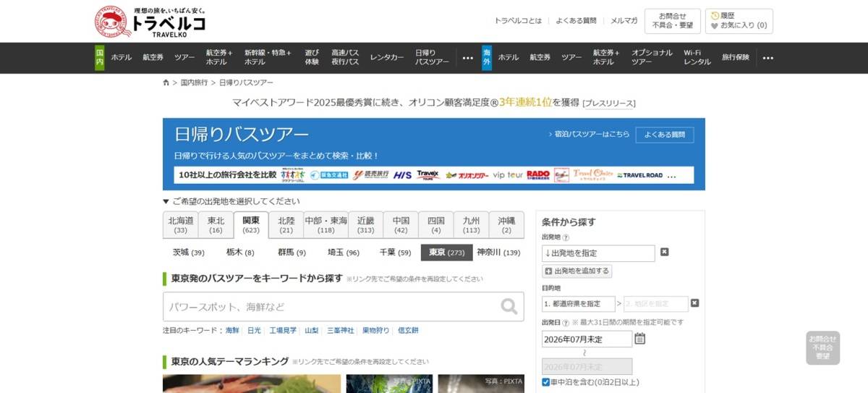The image size is (868, 393).
Task: Choose 千葉 prefecture
Action: click(x=395, y=253)
